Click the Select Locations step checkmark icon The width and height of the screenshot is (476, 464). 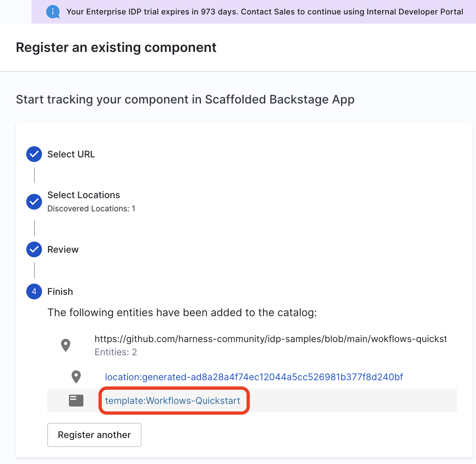tap(34, 201)
